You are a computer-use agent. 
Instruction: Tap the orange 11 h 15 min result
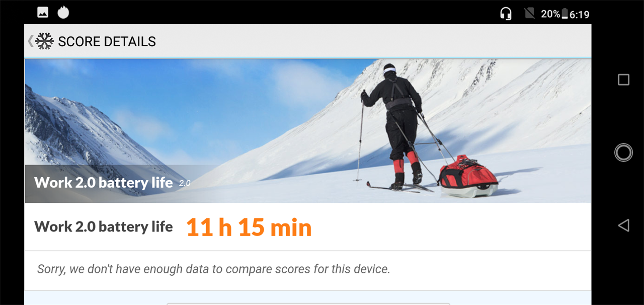click(249, 227)
